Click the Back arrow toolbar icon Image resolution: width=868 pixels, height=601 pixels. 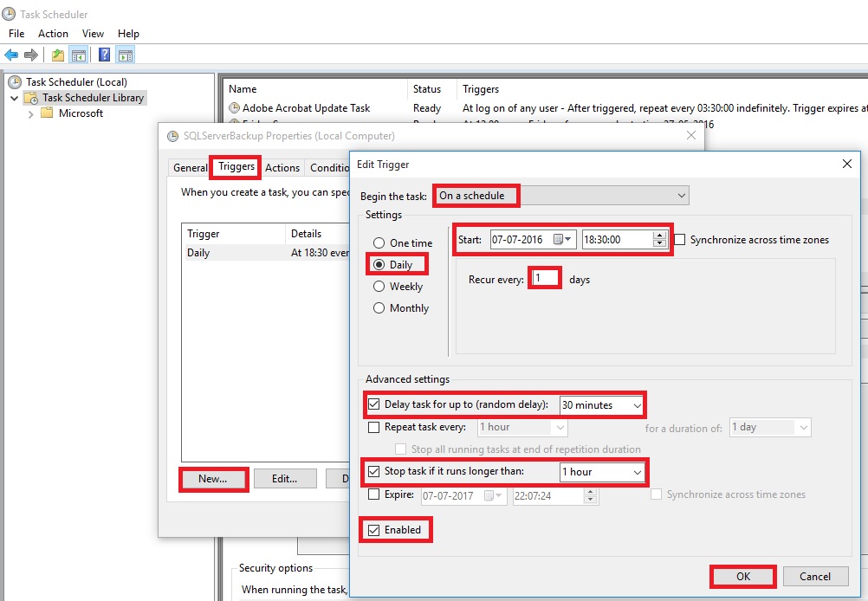click(11, 55)
